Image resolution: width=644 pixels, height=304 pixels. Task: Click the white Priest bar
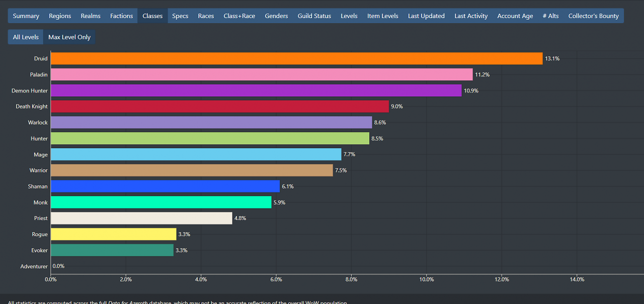pos(141,218)
